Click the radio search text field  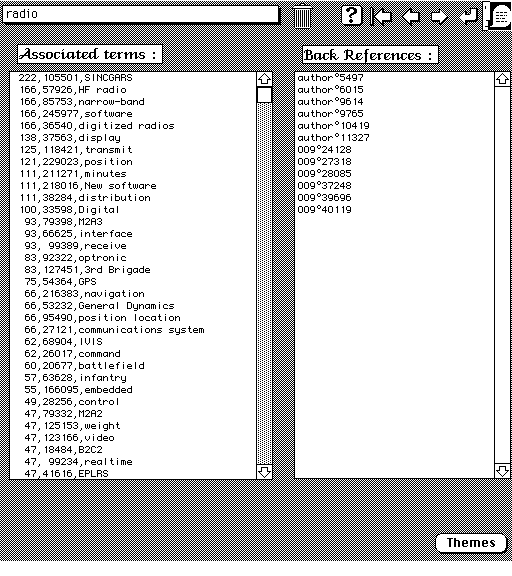tap(140, 14)
